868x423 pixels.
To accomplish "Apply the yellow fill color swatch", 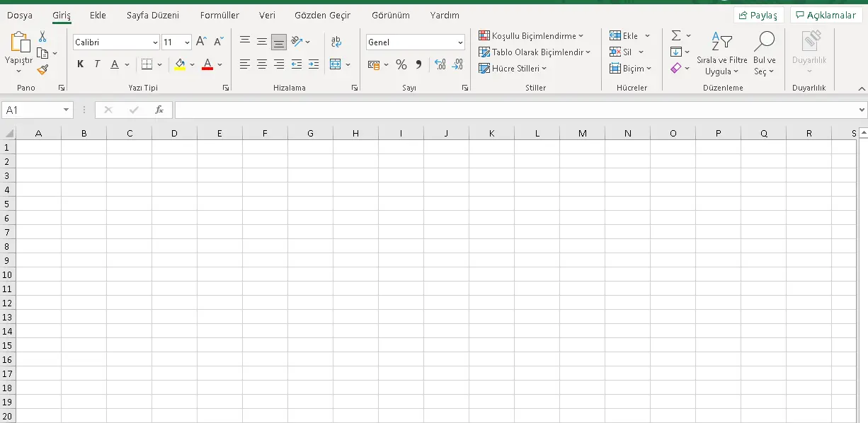I will [180, 64].
